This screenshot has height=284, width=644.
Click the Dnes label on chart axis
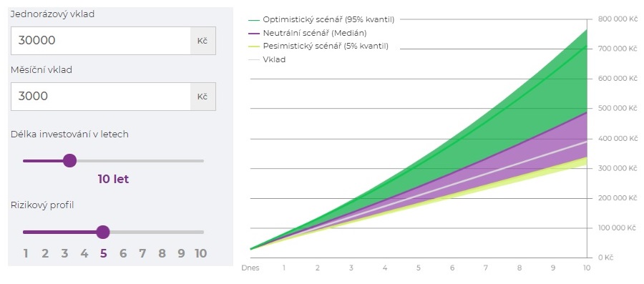(250, 268)
